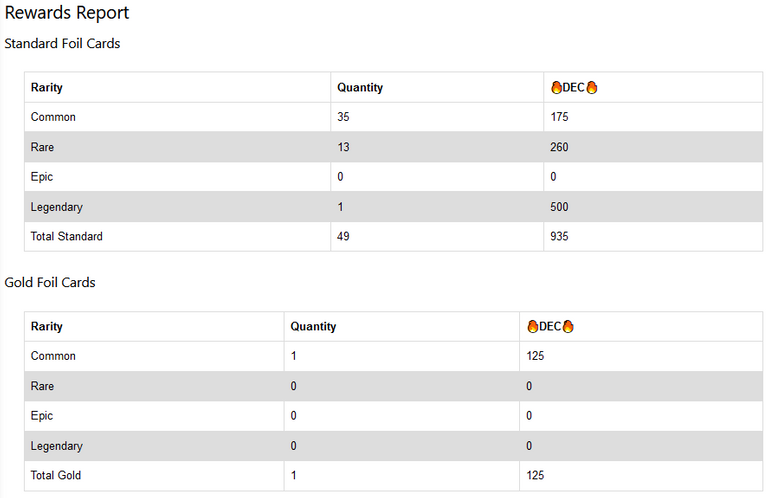
Task: Click the flame icon right of Standard DEC header
Action: pyautogui.click(x=592, y=88)
